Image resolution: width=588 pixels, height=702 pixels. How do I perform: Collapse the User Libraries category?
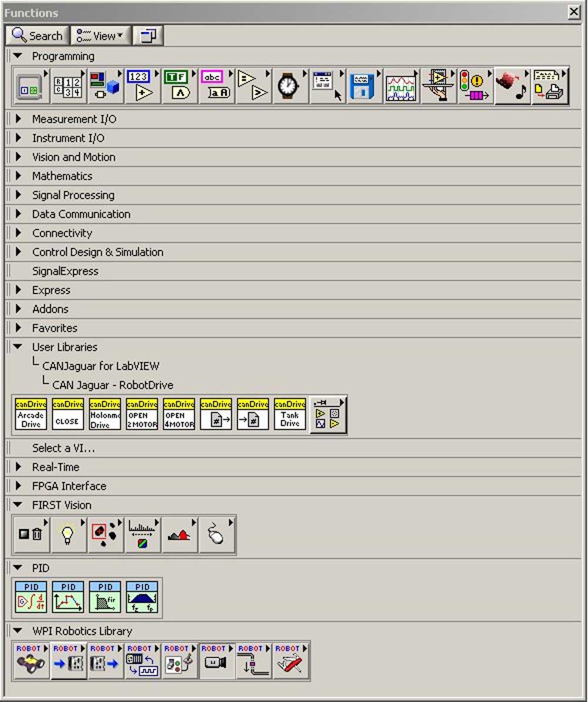click(18, 346)
